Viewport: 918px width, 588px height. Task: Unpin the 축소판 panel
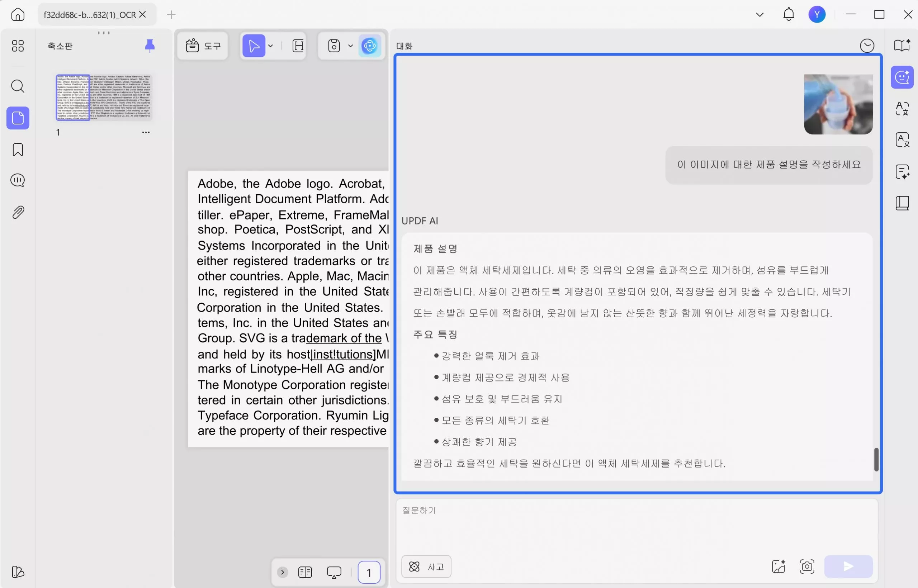[x=150, y=46]
